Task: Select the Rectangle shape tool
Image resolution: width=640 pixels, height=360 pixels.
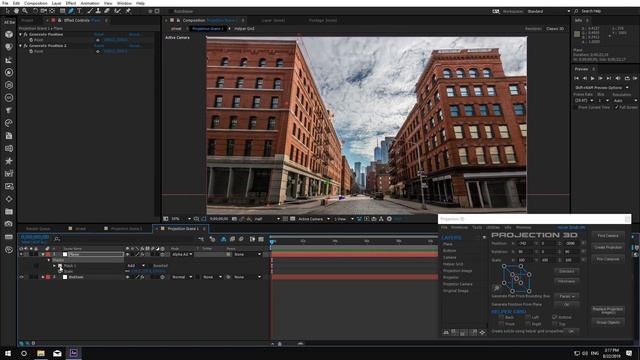Action: pyautogui.click(x=62, y=11)
